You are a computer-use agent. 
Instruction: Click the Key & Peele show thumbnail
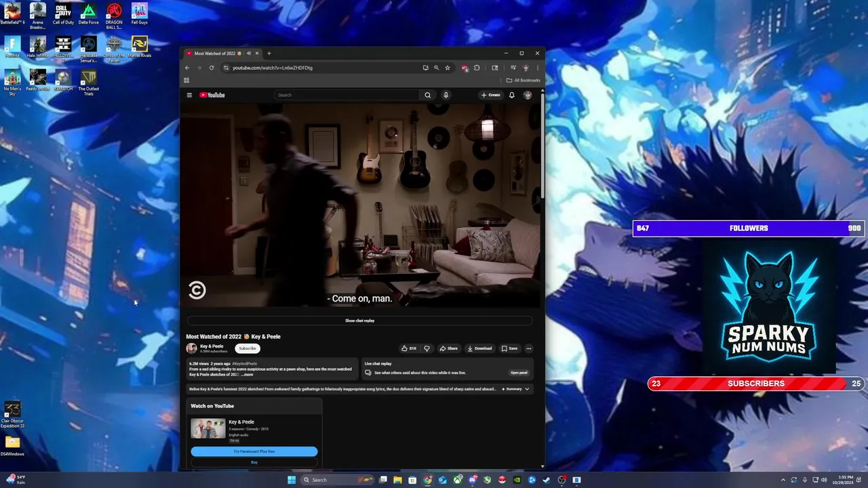coord(208,429)
